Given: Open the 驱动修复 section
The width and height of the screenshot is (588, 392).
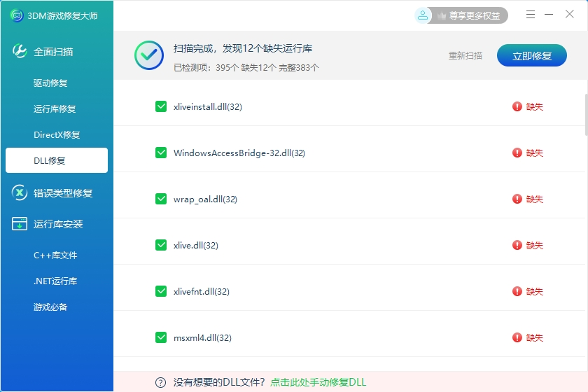Looking at the screenshot, I should [50, 83].
